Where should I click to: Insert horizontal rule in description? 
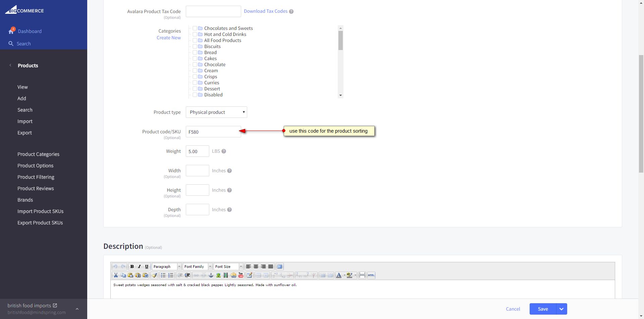click(x=362, y=275)
